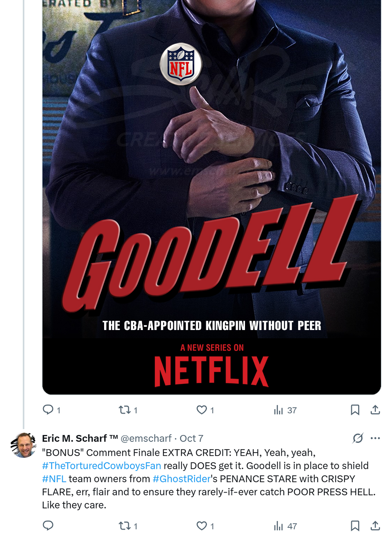
Task: Share the Goodell poster tweet
Action: click(x=375, y=410)
